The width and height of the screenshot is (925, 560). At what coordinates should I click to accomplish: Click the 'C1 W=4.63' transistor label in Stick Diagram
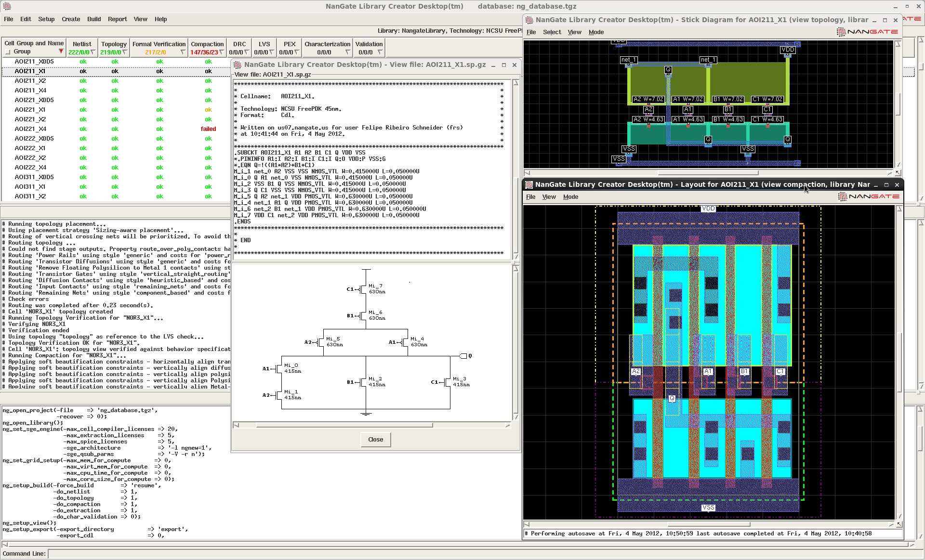coord(767,119)
